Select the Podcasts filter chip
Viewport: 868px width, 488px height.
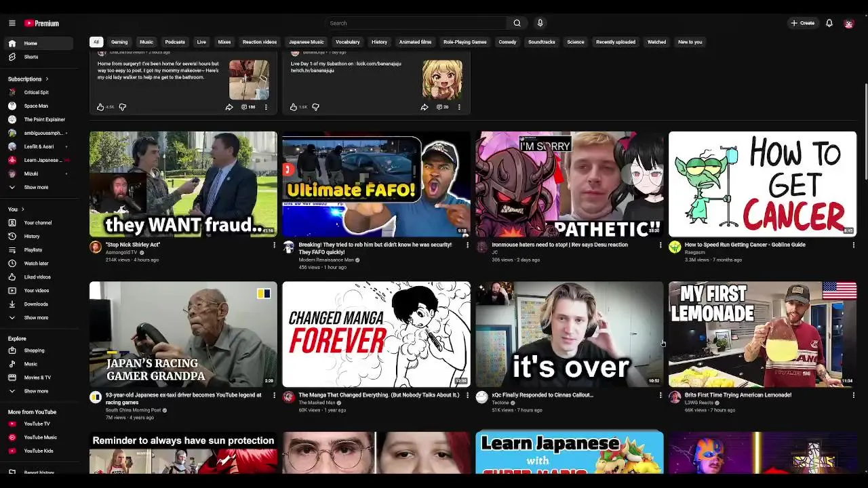[x=175, y=42]
